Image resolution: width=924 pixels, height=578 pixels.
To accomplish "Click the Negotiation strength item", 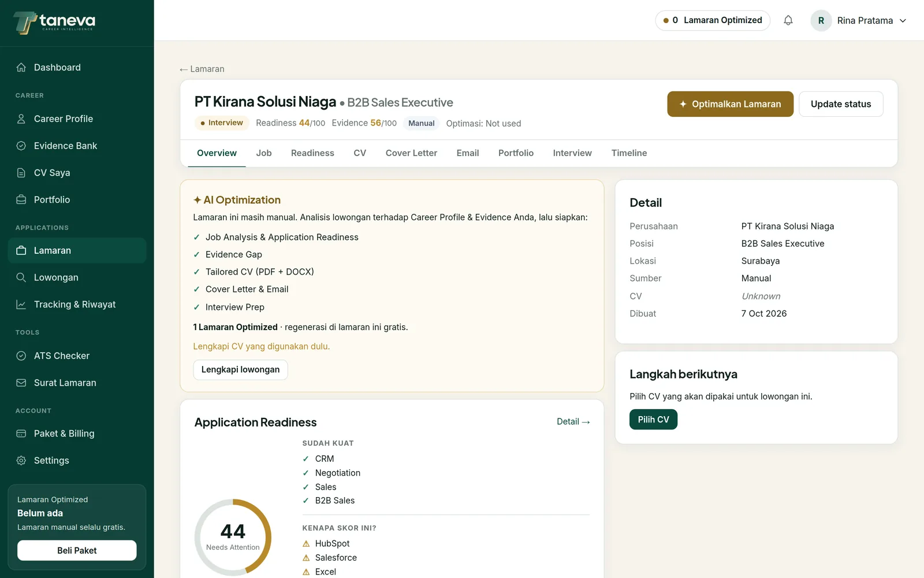I will [x=331, y=473].
